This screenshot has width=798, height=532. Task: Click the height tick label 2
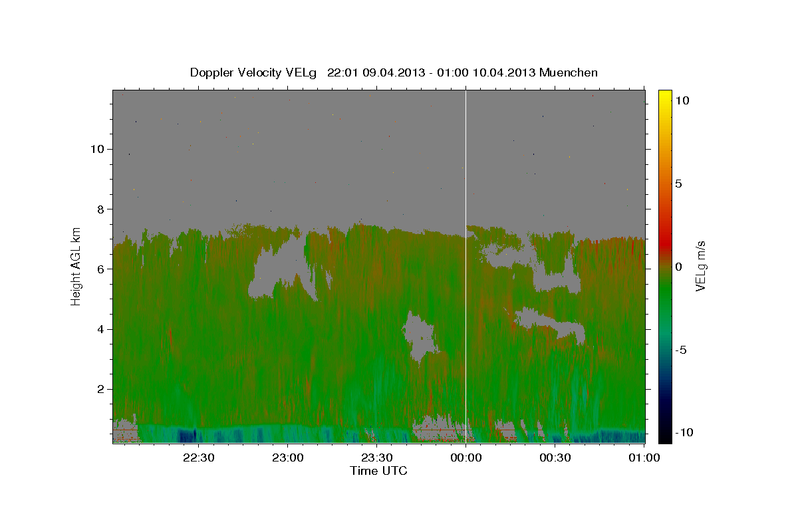coord(100,389)
